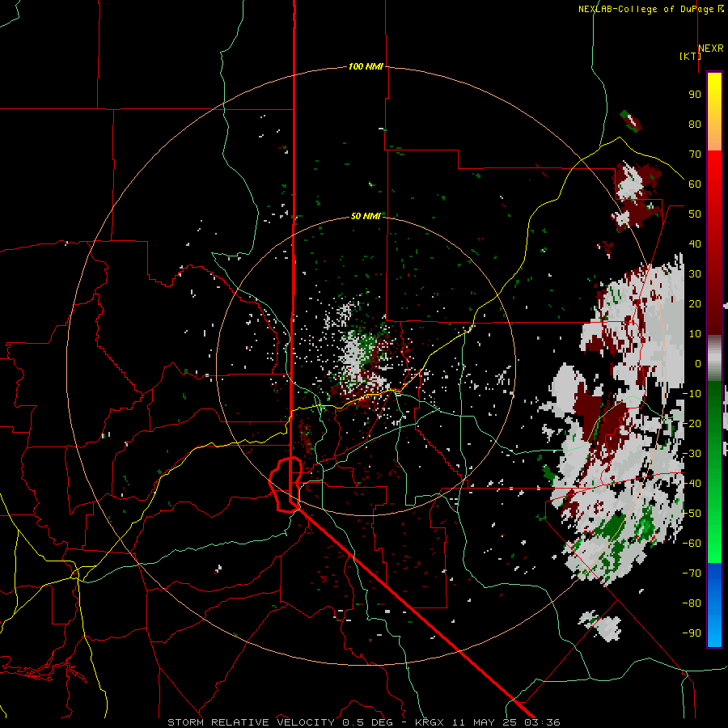Click the -80 value on the velocity scale
Screen dimensions: 728x728
pyautogui.click(x=692, y=603)
